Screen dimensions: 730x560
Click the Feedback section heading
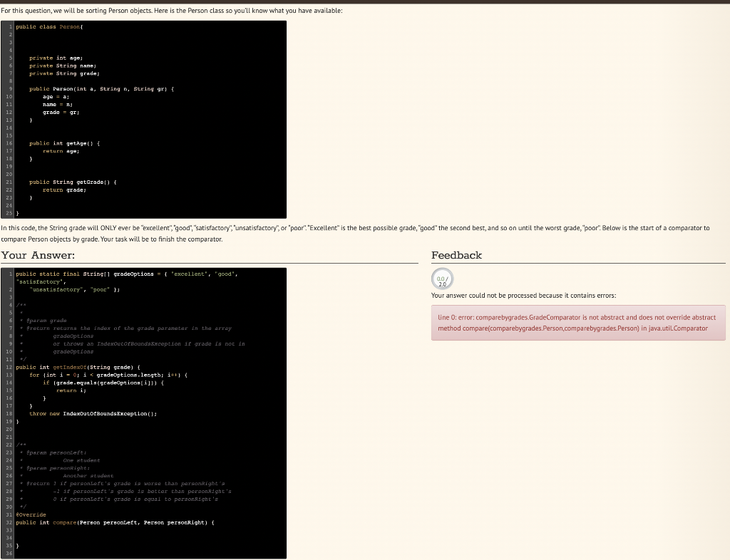point(456,255)
